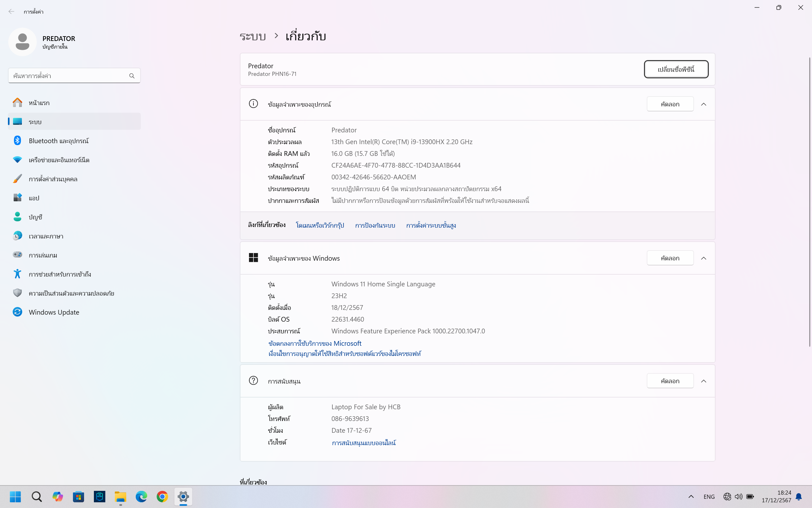Viewport: 812px width, 508px height.
Task: Open เครือข่ายและอินเทอร์เน็ต settings
Action: [74, 160]
